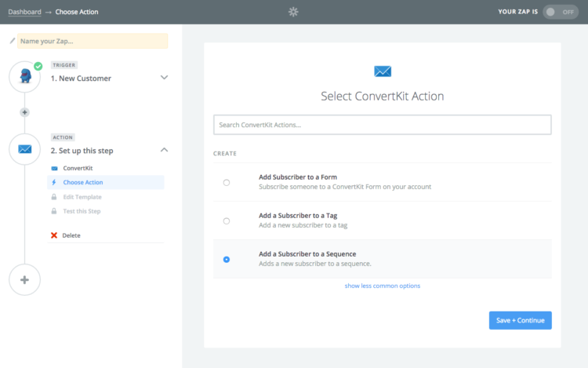Expand the New Customer trigger chevron
Viewport: 588px width, 368px height.
165,78
